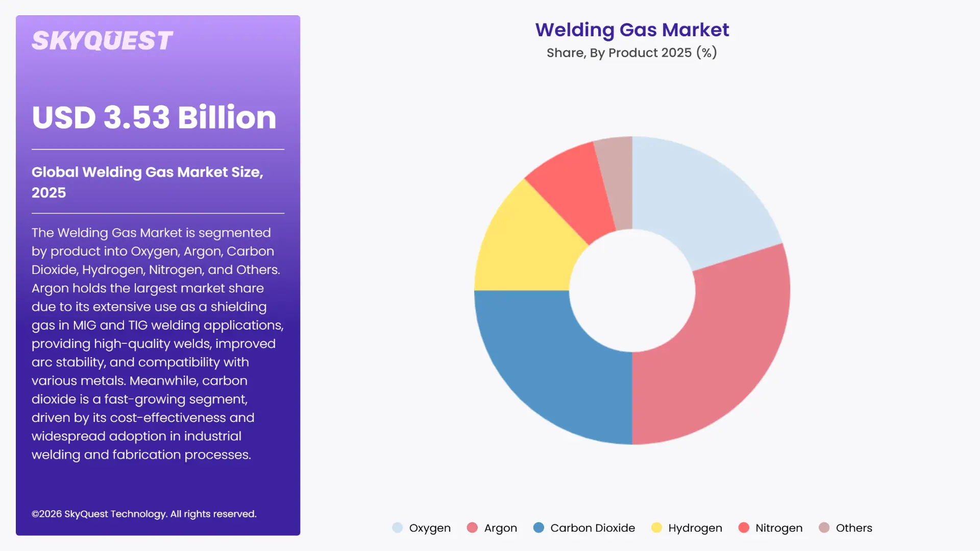Select the Hydrogen legend label

695,528
